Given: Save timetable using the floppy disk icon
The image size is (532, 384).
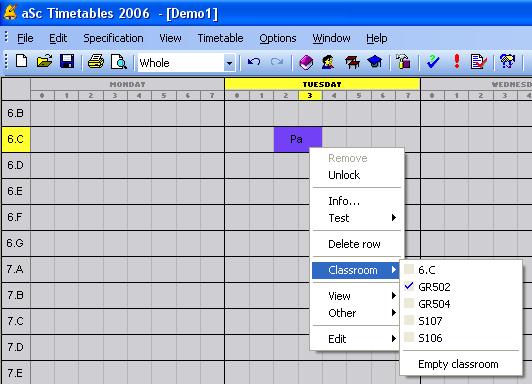Looking at the screenshot, I should click(67, 62).
